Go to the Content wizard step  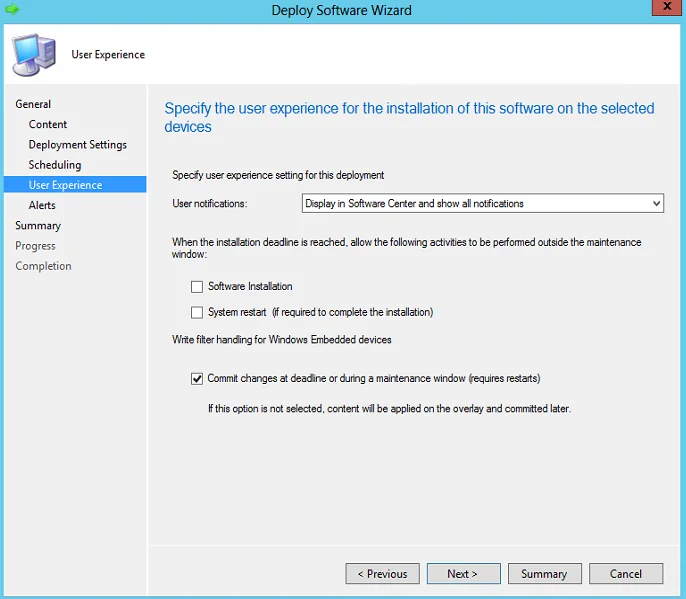pyautogui.click(x=48, y=124)
